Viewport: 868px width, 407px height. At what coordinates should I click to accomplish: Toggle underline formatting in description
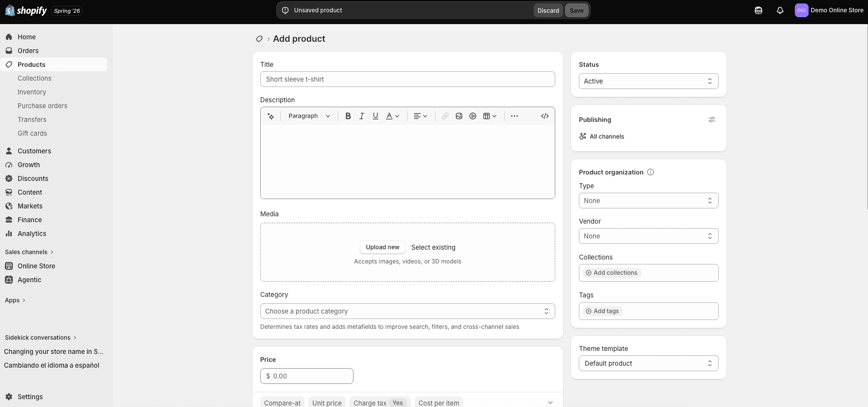(376, 116)
